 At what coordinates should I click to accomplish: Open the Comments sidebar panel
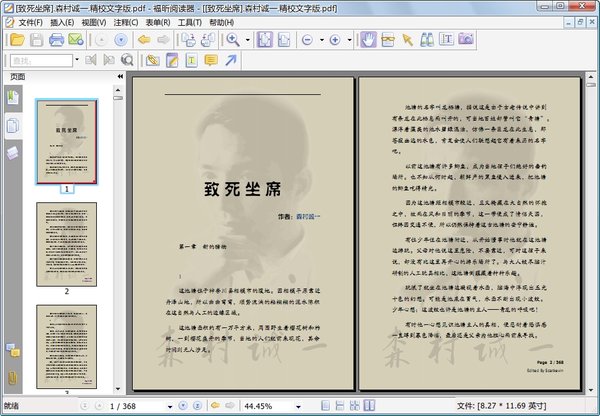[x=13, y=351]
